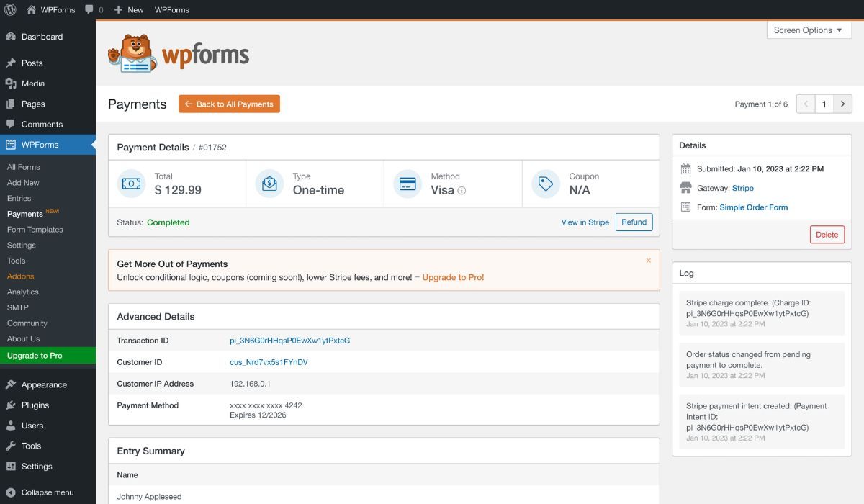The image size is (864, 504).
Task: Click the IP address 192.168.0.1
Action: [x=250, y=384]
